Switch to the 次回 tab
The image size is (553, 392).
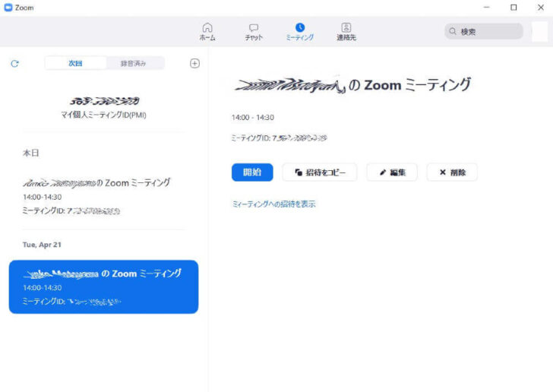[74, 63]
